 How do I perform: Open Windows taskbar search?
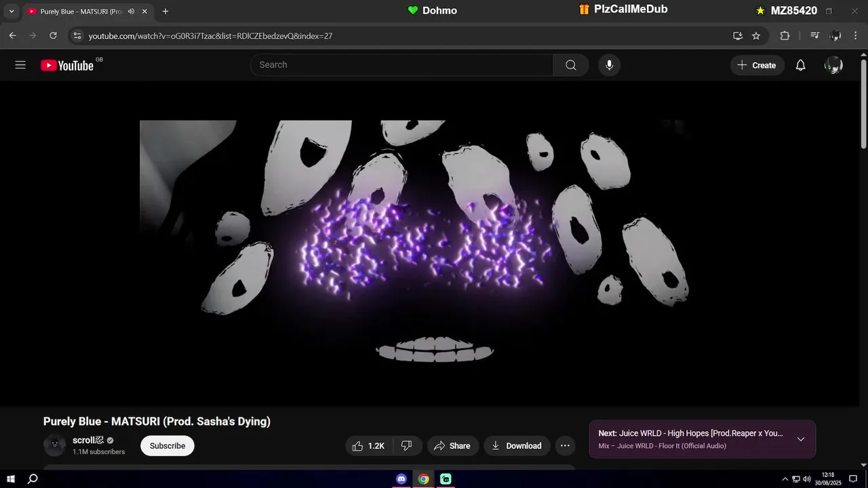[33, 479]
